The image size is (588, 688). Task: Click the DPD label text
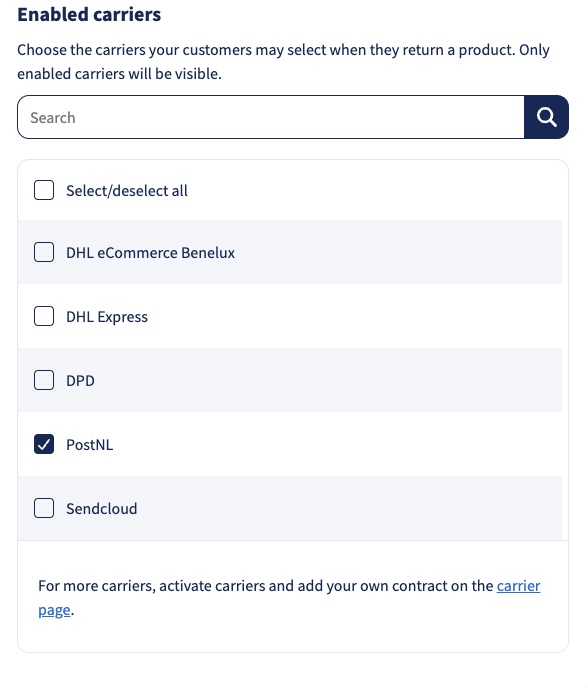click(80, 380)
